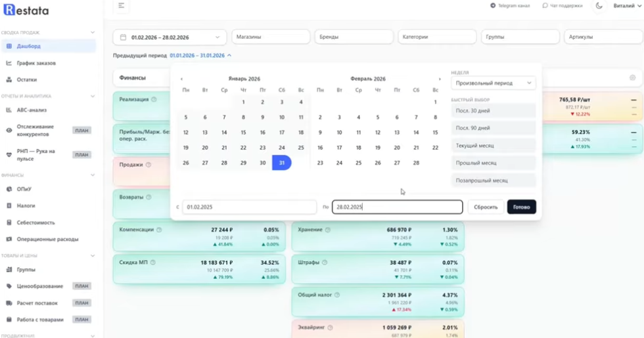The width and height of the screenshot is (644, 338).
Task: Select Прошлый месяц quick option
Action: pos(494,163)
